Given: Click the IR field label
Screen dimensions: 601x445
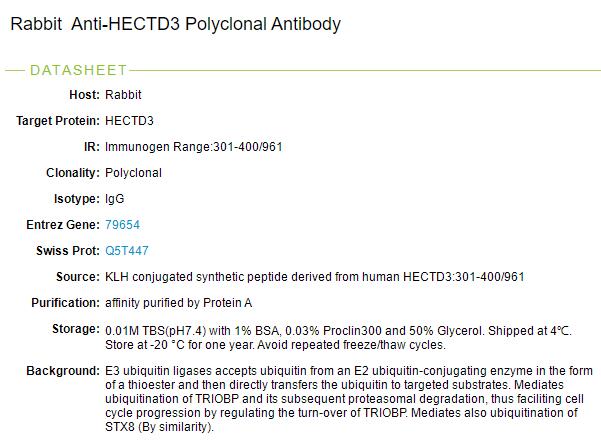Looking at the screenshot, I should pos(90,147).
